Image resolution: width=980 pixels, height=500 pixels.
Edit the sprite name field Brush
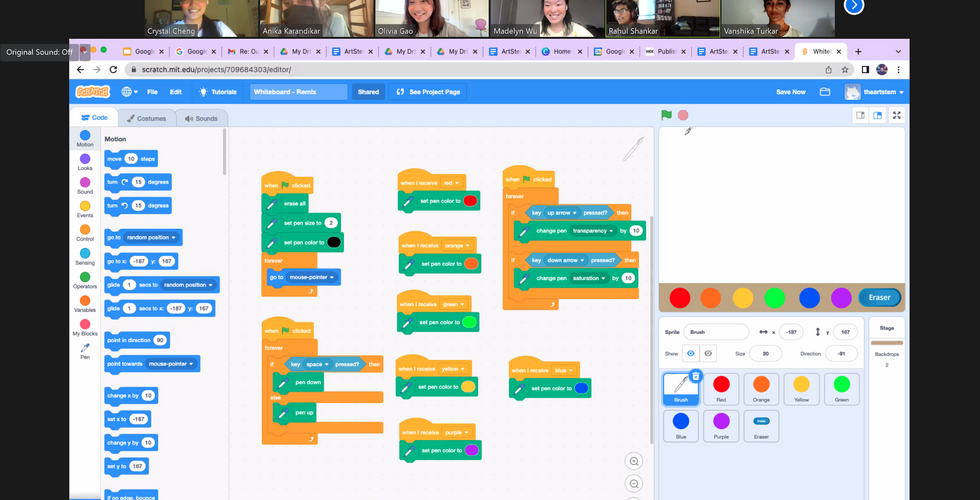(x=716, y=332)
